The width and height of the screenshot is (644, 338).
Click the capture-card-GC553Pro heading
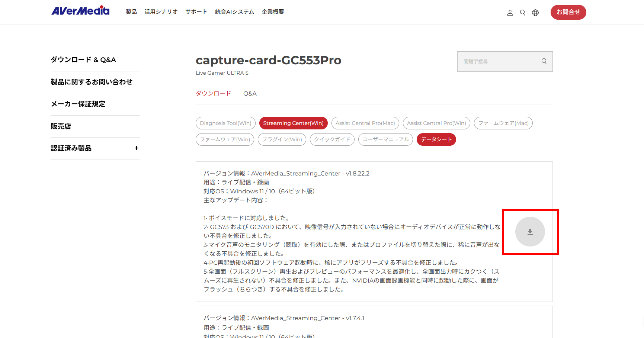click(269, 60)
